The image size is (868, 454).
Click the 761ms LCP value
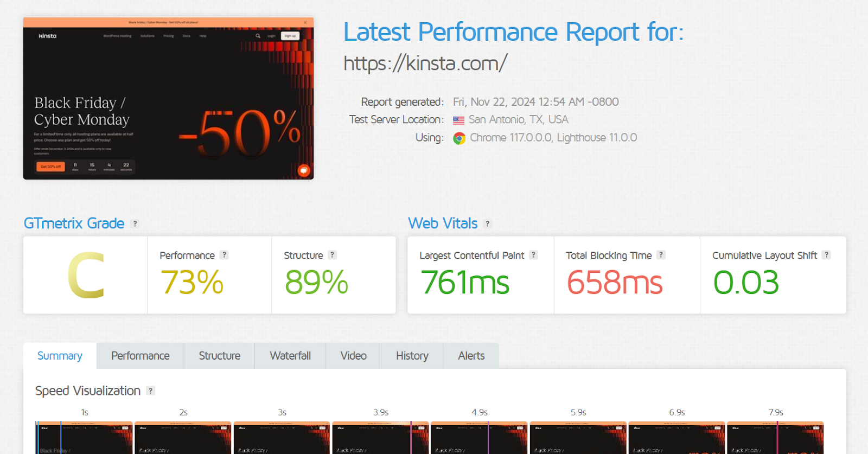tap(465, 283)
